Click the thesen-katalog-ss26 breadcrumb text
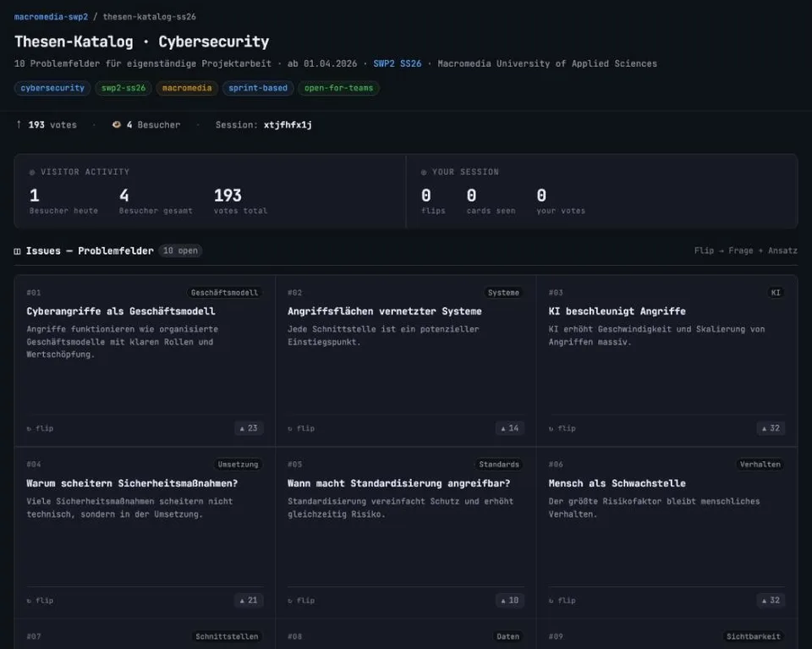The width and height of the screenshot is (812, 649). (x=149, y=17)
